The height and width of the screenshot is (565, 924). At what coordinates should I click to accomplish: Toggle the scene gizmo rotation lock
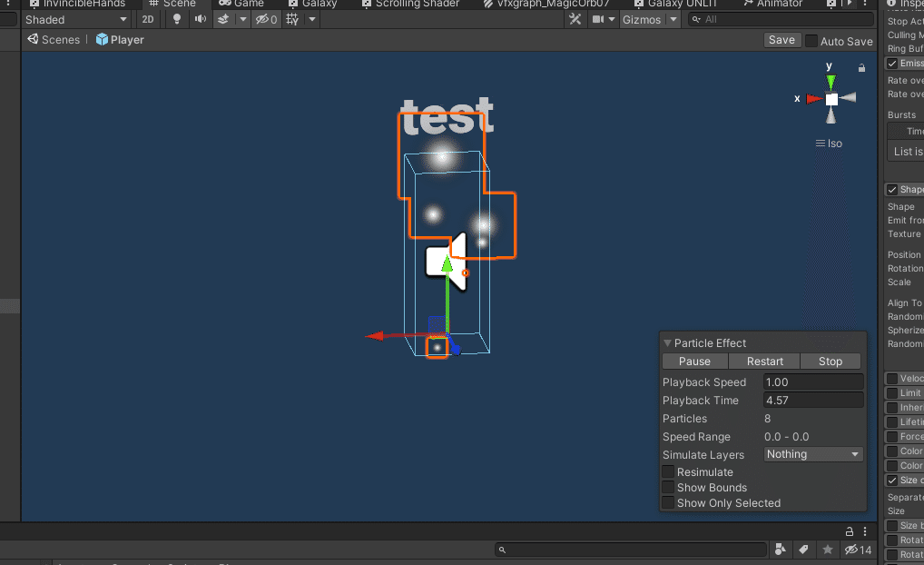pyautogui.click(x=861, y=68)
